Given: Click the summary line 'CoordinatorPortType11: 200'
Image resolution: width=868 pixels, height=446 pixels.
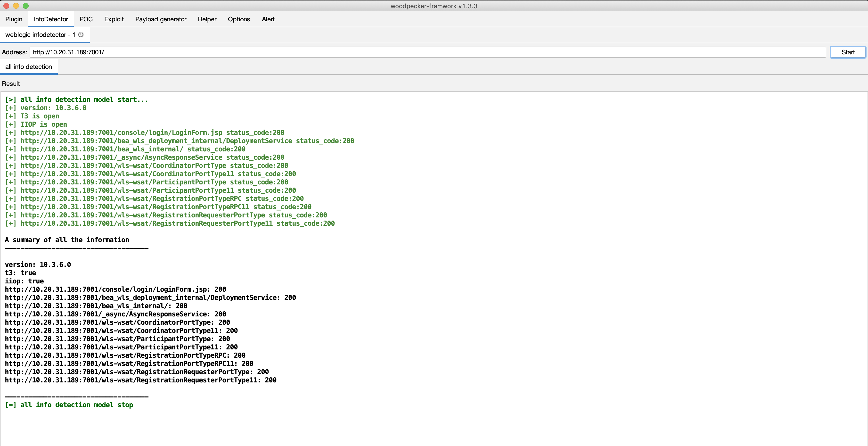Looking at the screenshot, I should [121, 331].
